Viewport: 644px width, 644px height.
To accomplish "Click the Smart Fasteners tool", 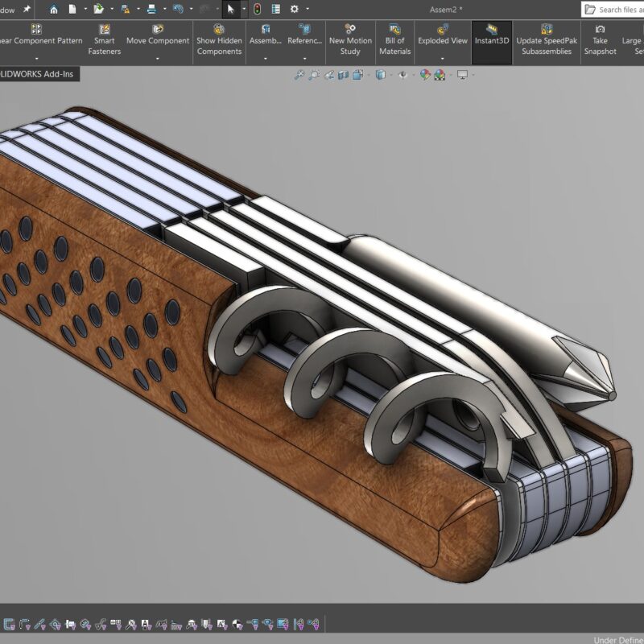I will (105, 40).
